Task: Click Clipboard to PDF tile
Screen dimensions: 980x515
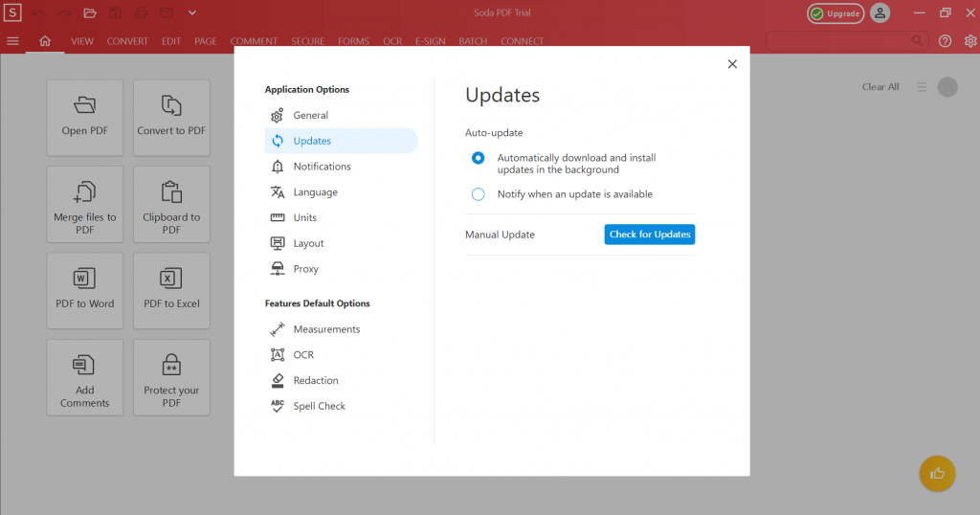Action: click(171, 205)
